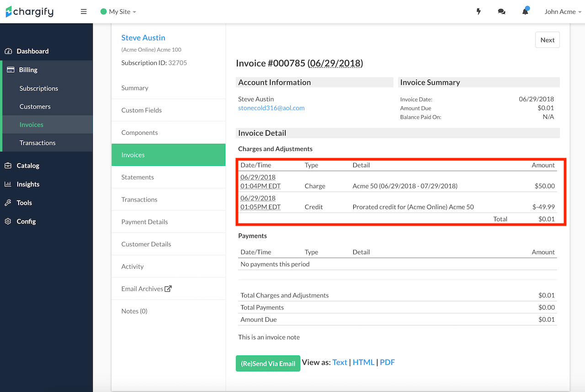Viewport: 585px width, 392px height.
Task: Click the Chargify logo
Action: pyautogui.click(x=30, y=12)
